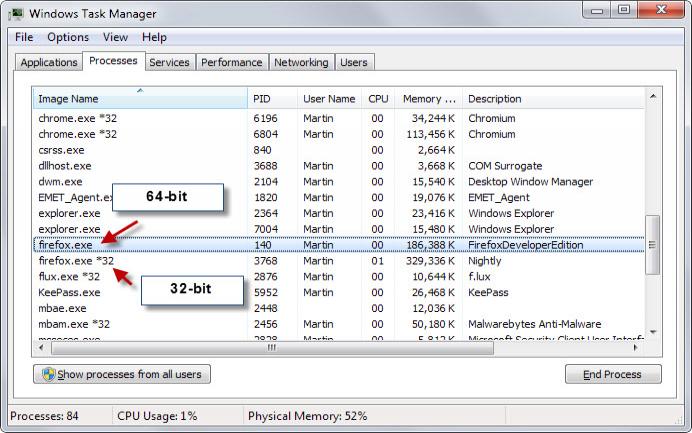Select explorer.exe with PID 2364

[338, 214]
